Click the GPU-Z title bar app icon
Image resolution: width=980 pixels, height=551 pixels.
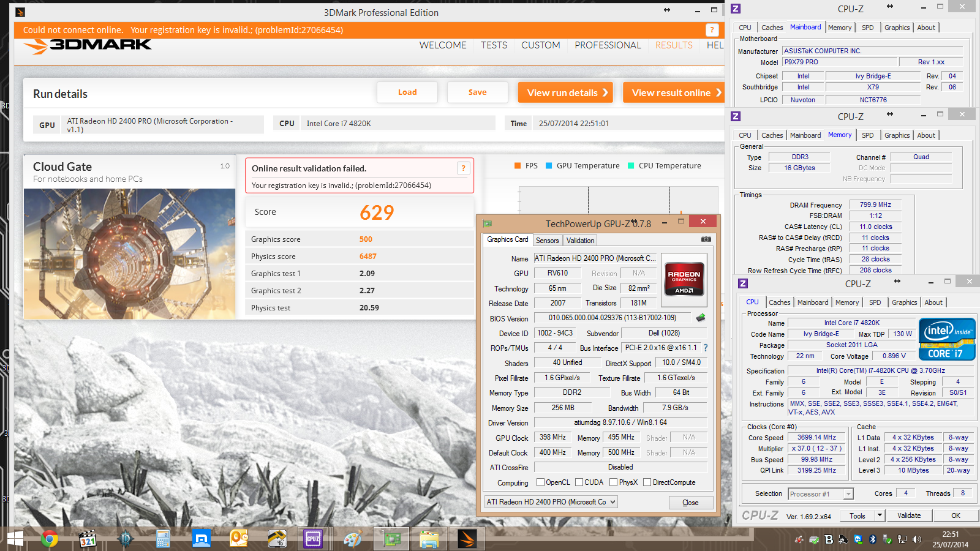488,223
